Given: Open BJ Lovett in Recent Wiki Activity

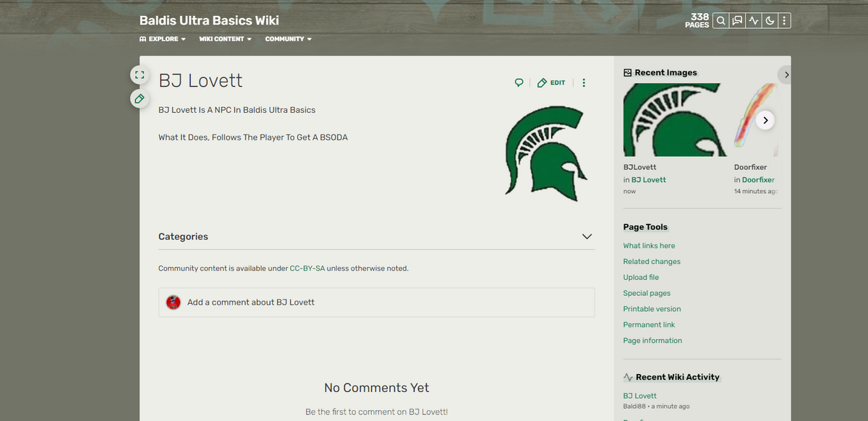Looking at the screenshot, I should (x=640, y=396).
